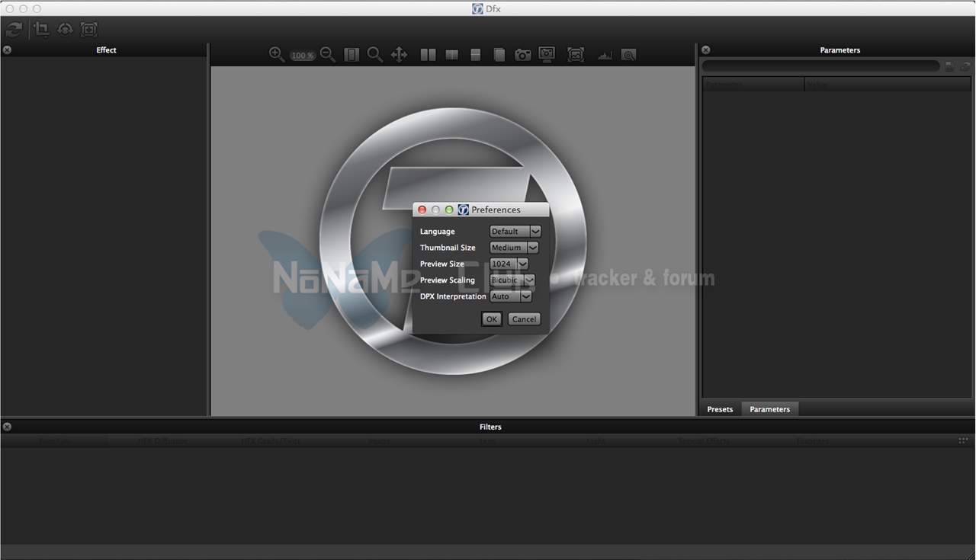Switch to the Parameters tab
Screen dimensions: 976x560
(770, 409)
